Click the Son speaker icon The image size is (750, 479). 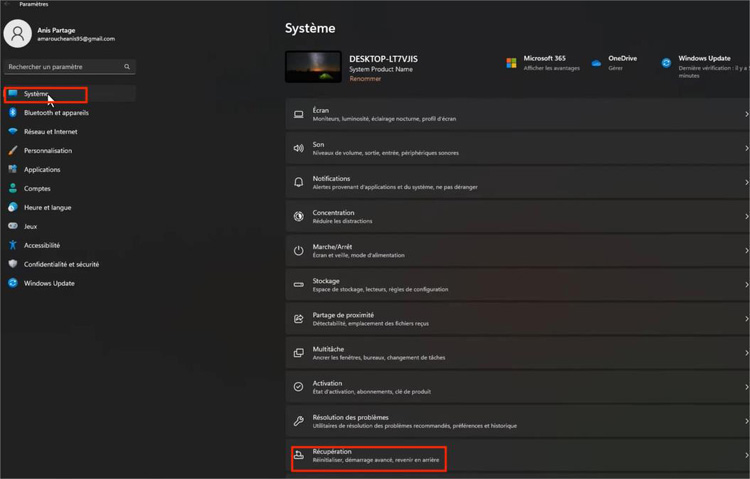click(x=298, y=148)
